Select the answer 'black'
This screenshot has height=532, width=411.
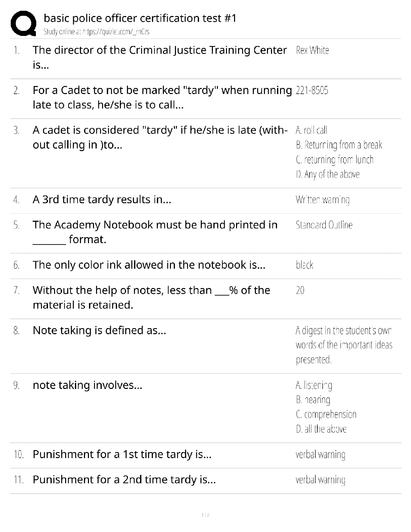coord(304,265)
